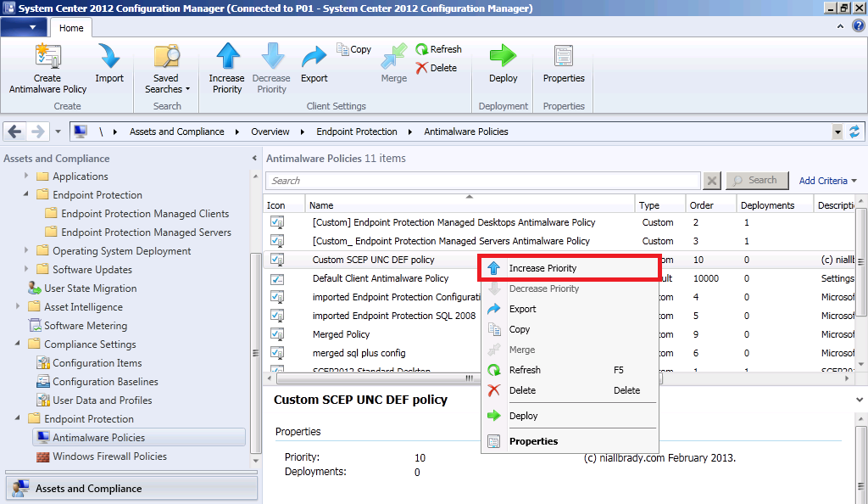868x504 pixels.
Task: Click Endpoint Protection breadcrumb
Action: pyautogui.click(x=357, y=132)
